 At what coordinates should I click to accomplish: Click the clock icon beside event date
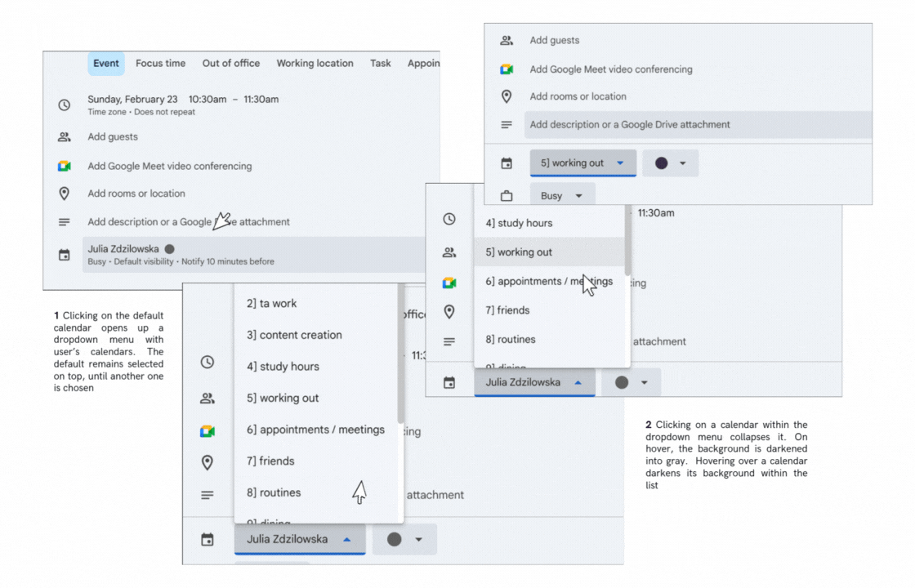(64, 105)
